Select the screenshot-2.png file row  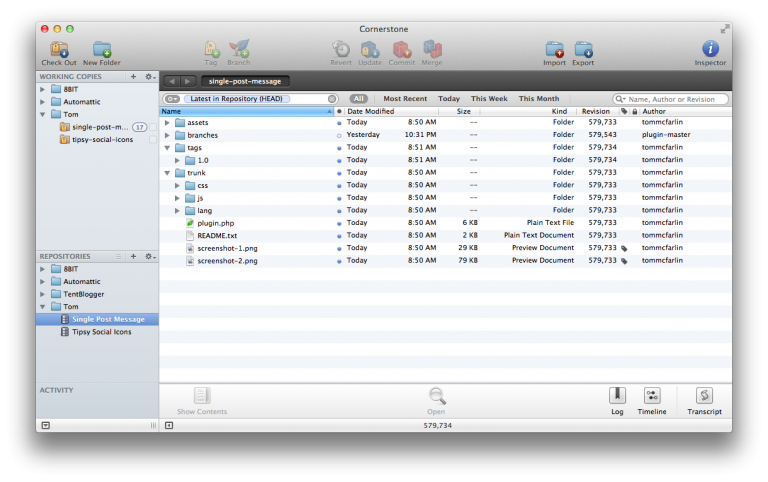pyautogui.click(x=445, y=261)
